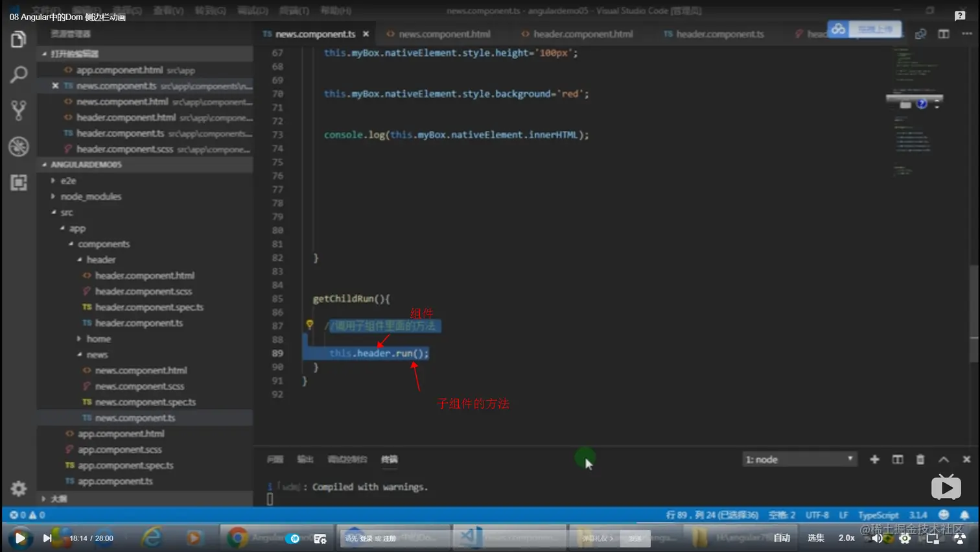Image resolution: width=980 pixels, height=552 pixels.
Task: Click the feedback smiley in status bar
Action: (x=944, y=515)
